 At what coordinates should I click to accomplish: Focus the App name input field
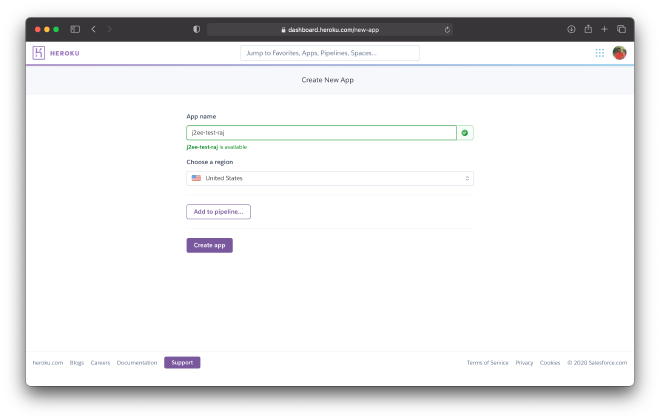(x=321, y=133)
